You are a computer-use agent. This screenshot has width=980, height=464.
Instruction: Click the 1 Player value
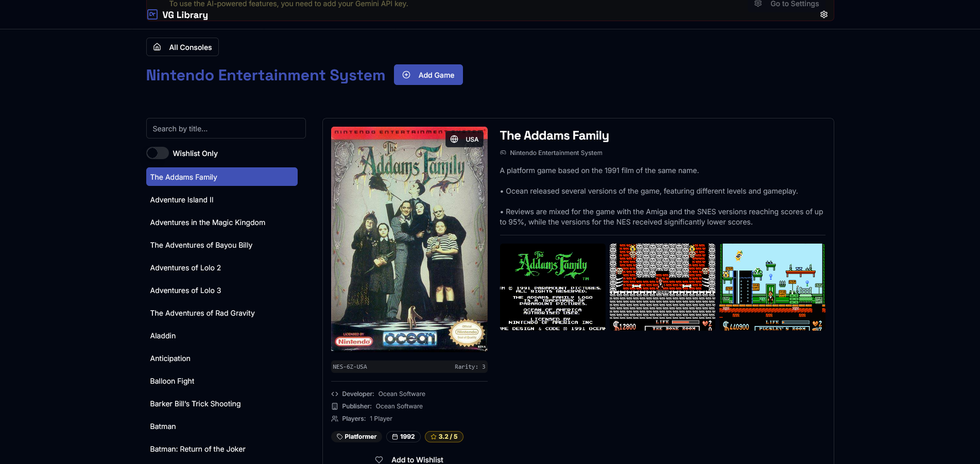click(381, 419)
